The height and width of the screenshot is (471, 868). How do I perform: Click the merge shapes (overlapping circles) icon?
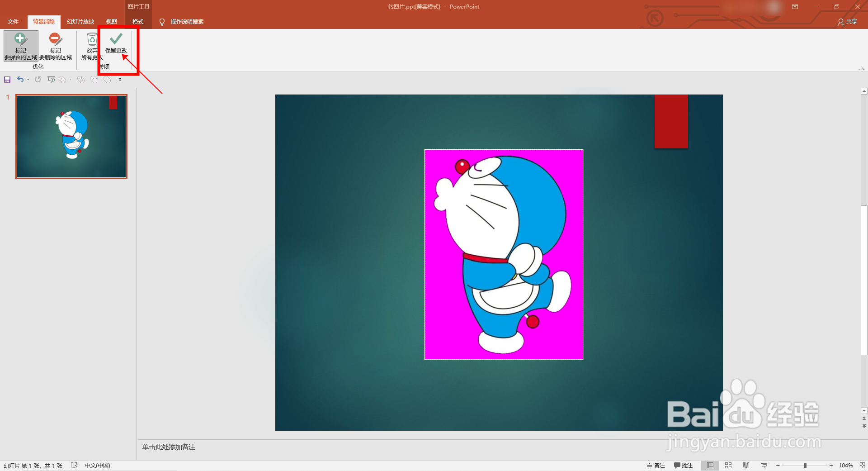62,80
